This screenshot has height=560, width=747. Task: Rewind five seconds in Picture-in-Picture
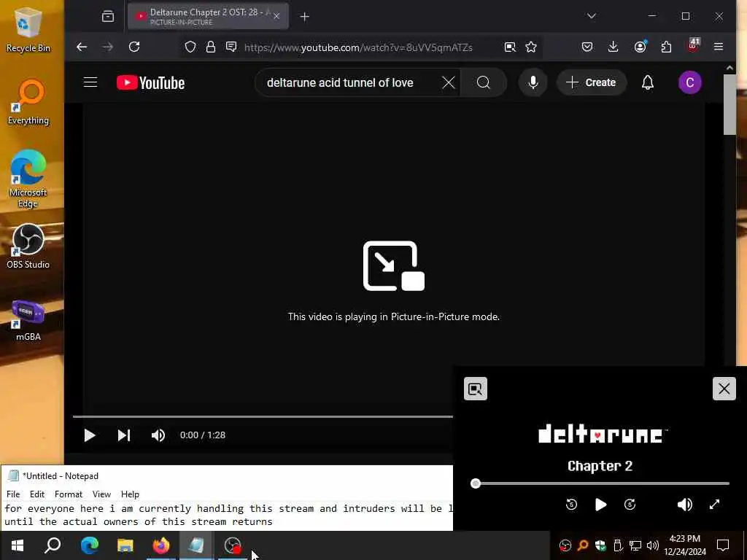tap(571, 505)
